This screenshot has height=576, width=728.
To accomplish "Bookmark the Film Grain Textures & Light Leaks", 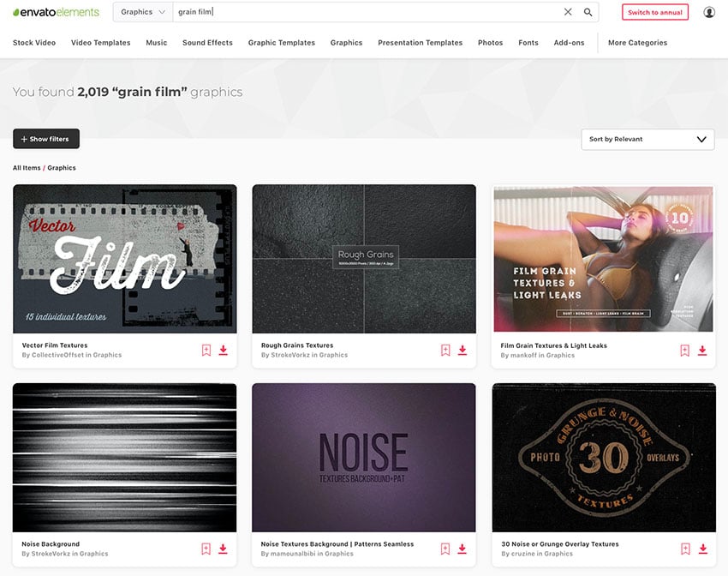I will [684, 350].
